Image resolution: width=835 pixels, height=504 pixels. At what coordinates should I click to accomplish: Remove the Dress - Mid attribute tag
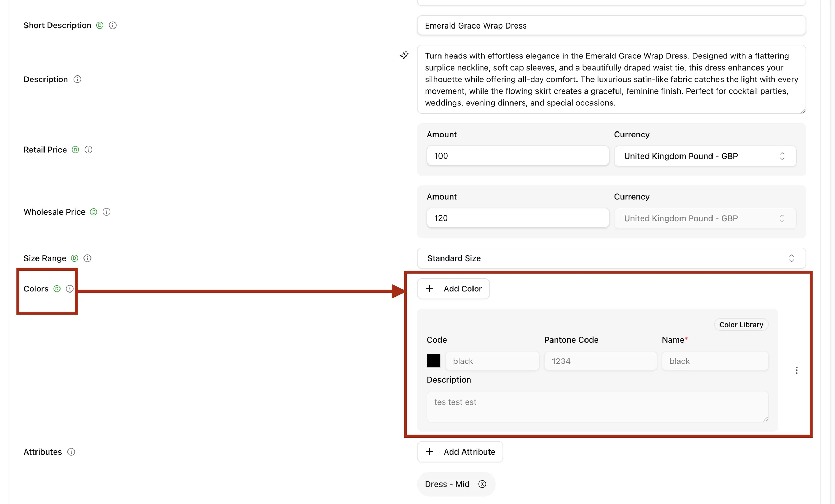pos(482,484)
